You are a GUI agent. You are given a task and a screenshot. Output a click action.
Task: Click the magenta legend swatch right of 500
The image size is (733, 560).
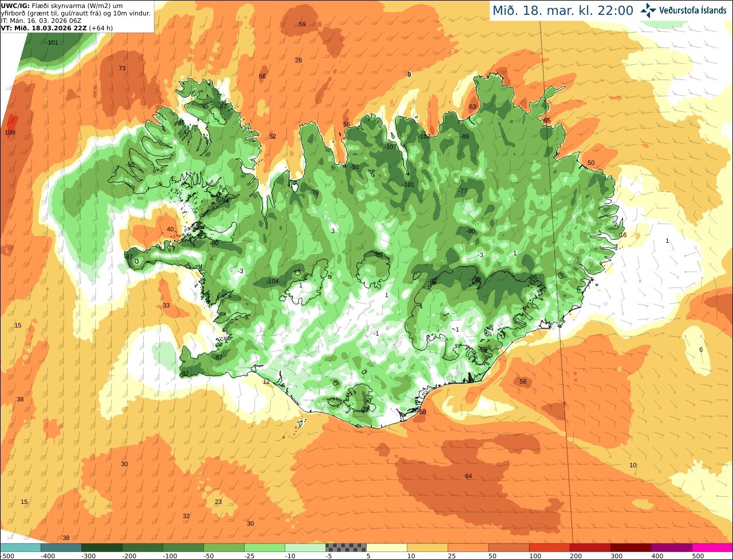712,547
